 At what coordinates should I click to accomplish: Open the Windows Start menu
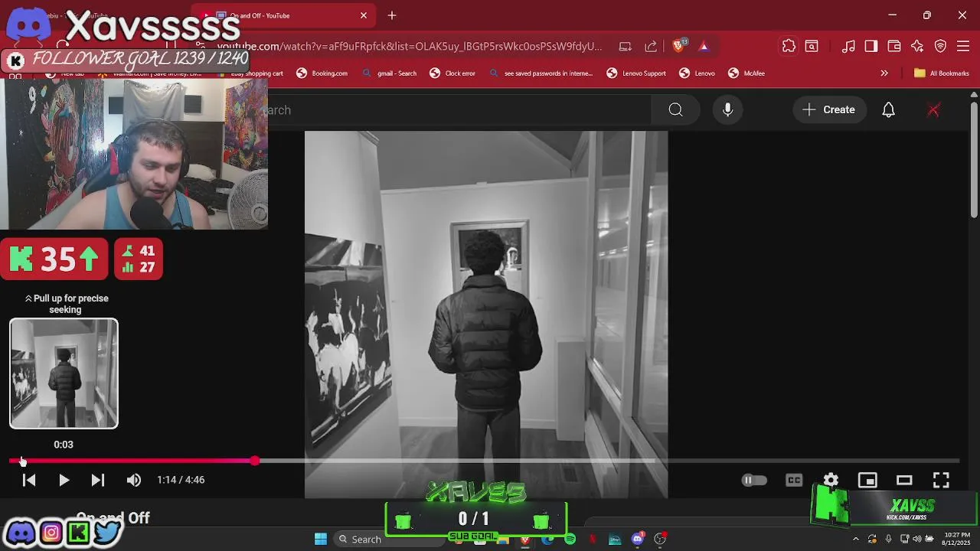[x=321, y=539]
